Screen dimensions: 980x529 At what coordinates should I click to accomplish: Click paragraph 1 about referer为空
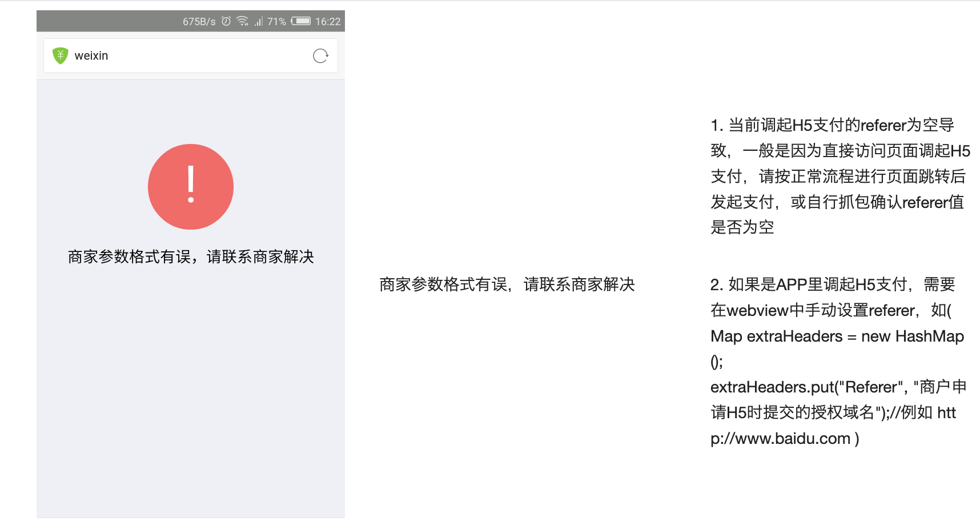pos(840,176)
